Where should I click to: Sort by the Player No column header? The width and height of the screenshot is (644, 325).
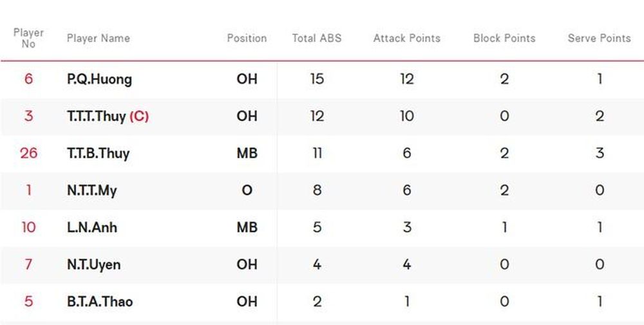(28, 38)
